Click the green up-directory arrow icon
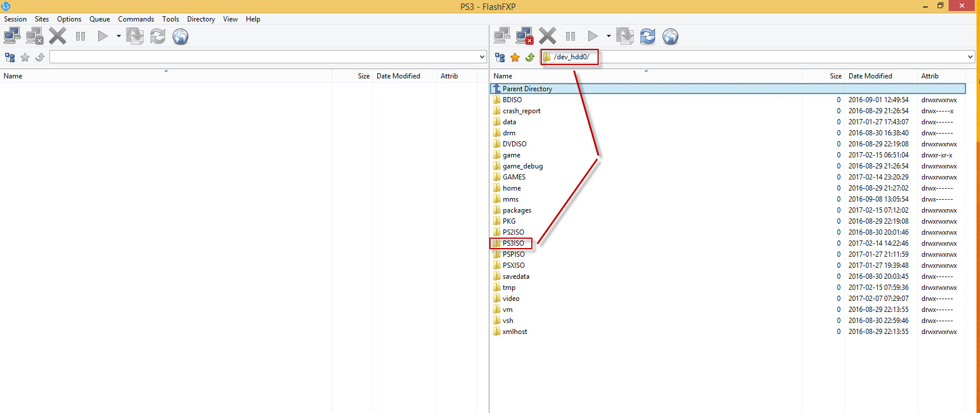The height and width of the screenshot is (413, 980). tap(530, 57)
